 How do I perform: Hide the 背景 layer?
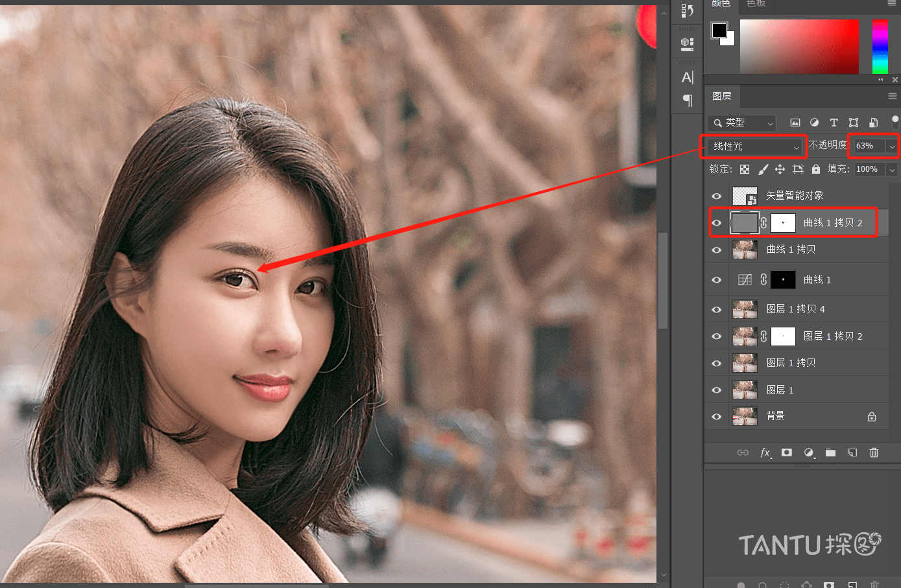click(x=717, y=416)
